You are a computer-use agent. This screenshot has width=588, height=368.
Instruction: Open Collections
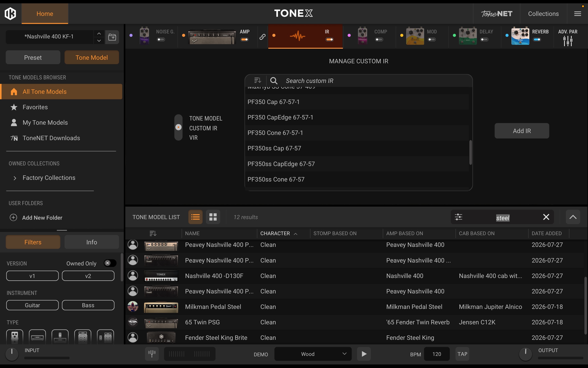543,14
